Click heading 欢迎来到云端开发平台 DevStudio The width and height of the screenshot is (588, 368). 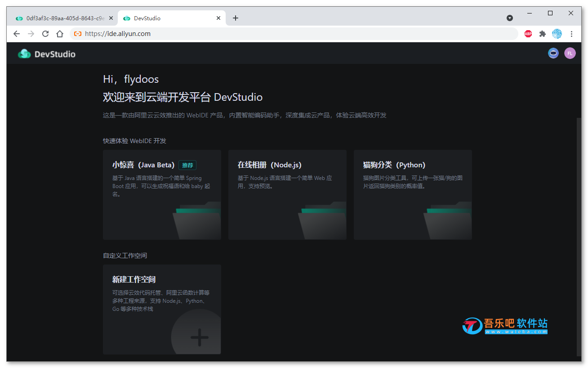(x=183, y=97)
